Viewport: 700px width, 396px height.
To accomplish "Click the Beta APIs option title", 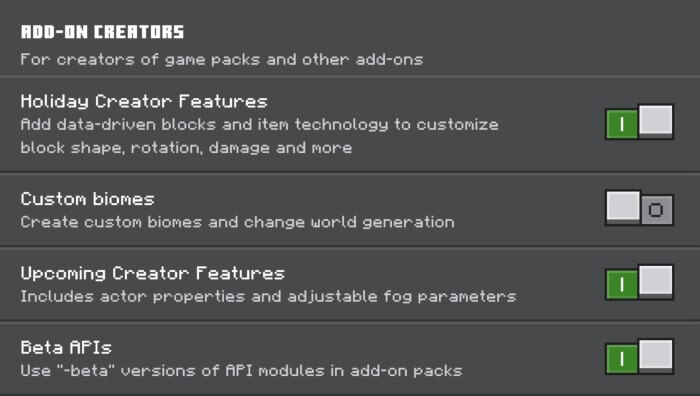I will (66, 347).
